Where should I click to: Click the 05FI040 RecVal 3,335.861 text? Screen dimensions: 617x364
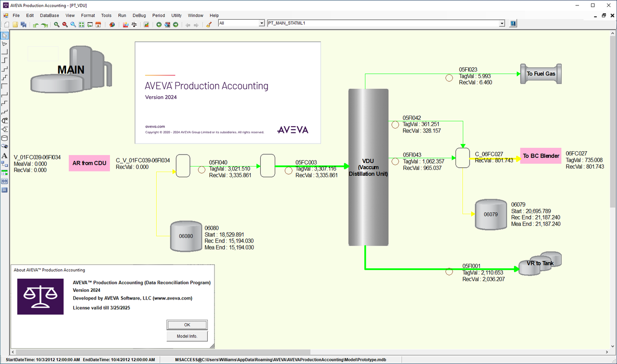tap(229, 175)
